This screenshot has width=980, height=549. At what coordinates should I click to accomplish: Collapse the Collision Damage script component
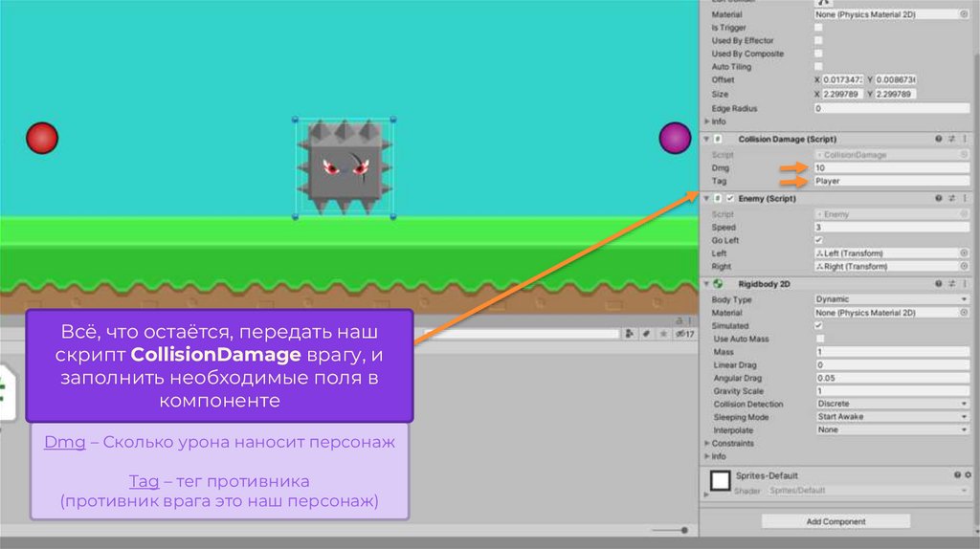(707, 139)
